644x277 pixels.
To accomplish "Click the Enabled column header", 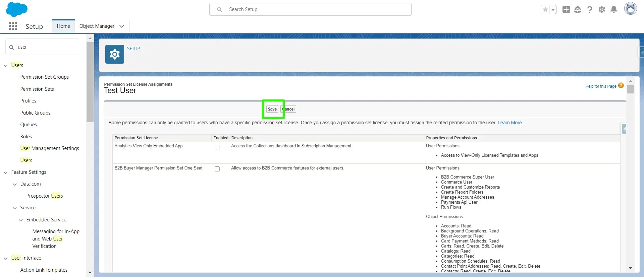I will click(x=221, y=138).
